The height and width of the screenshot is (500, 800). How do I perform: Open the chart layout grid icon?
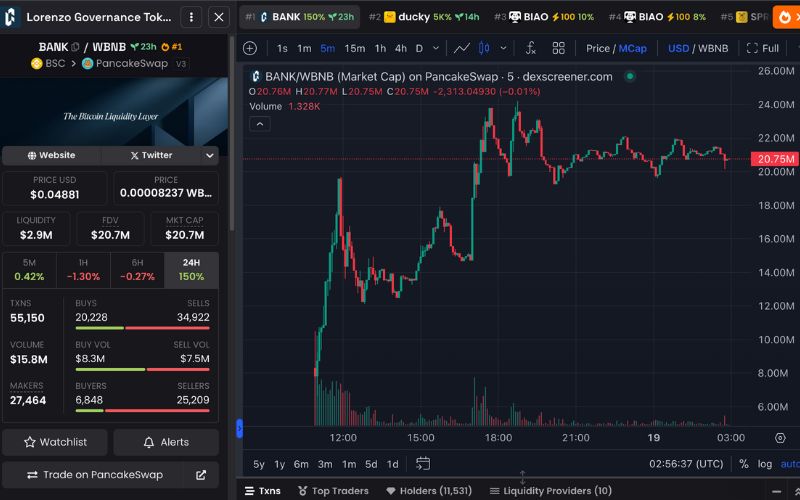(x=559, y=48)
